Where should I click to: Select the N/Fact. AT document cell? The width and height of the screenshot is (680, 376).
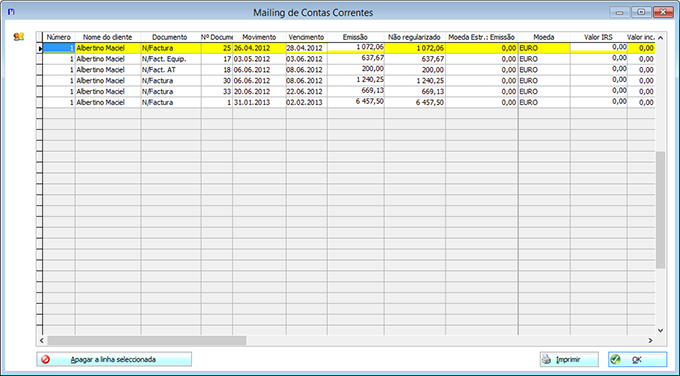[x=171, y=70]
